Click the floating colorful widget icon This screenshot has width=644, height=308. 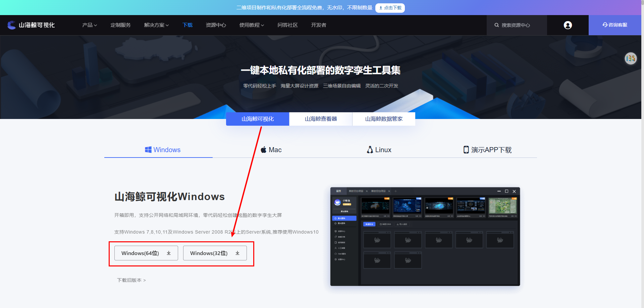(631, 58)
